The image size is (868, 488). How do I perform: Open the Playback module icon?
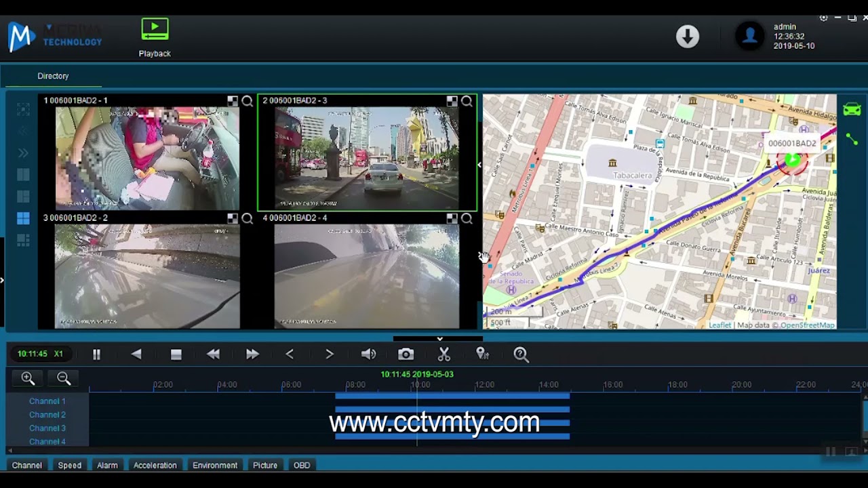coord(155,30)
